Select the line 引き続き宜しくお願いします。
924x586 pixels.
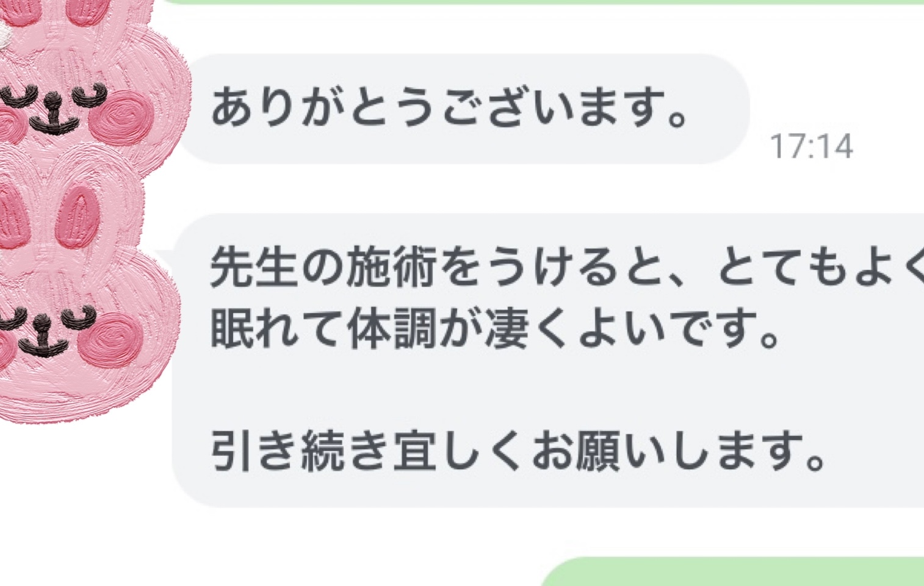click(518, 452)
